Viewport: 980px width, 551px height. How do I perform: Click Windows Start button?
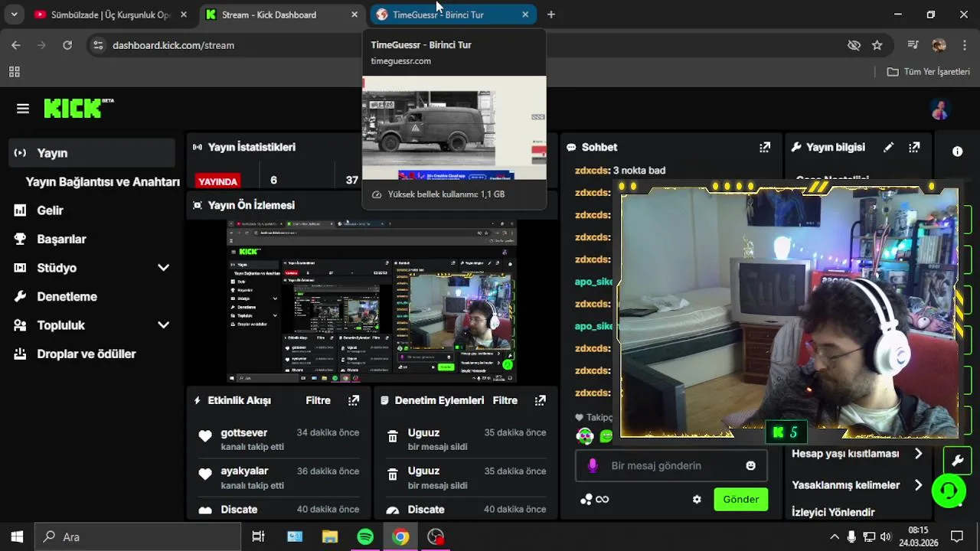pyautogui.click(x=17, y=536)
